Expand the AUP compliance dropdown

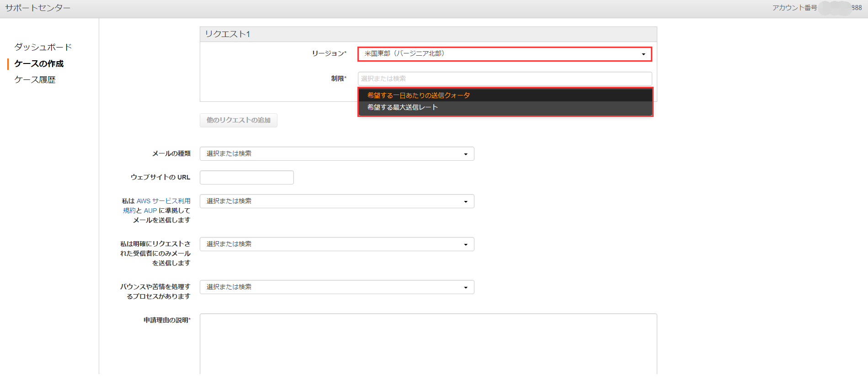click(336, 201)
